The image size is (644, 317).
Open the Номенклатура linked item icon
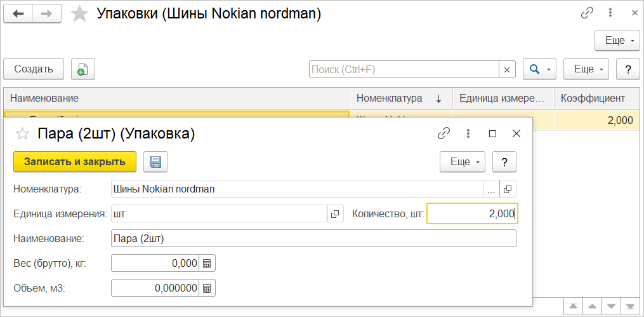click(508, 189)
